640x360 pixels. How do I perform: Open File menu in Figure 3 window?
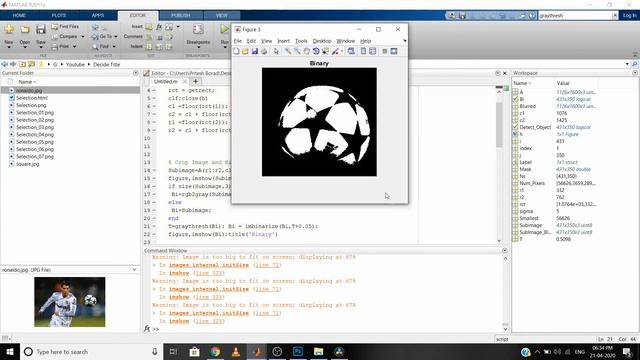(x=238, y=41)
